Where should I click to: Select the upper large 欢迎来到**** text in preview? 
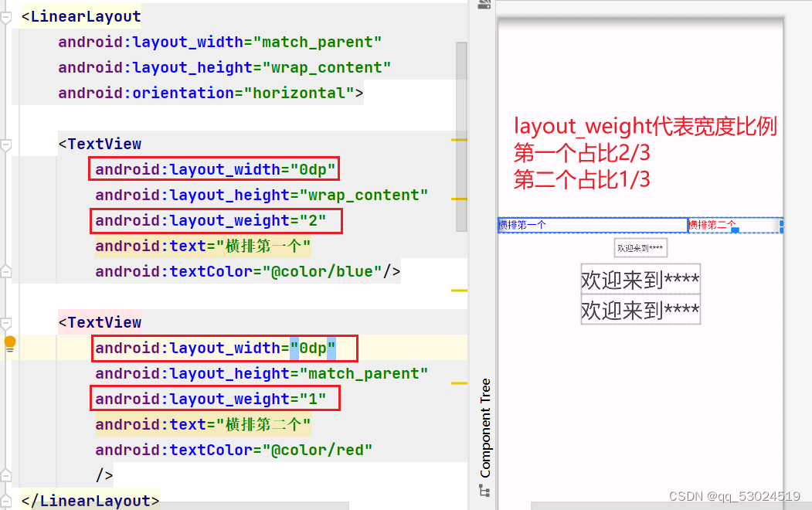tap(640, 280)
